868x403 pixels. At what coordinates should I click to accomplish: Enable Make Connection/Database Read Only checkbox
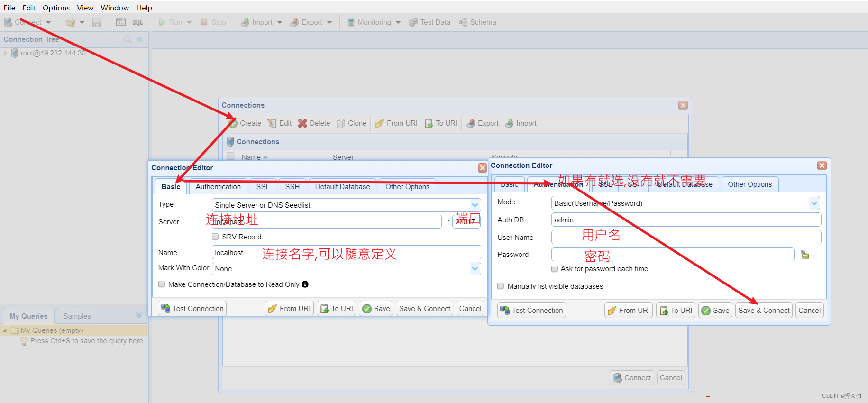(162, 284)
